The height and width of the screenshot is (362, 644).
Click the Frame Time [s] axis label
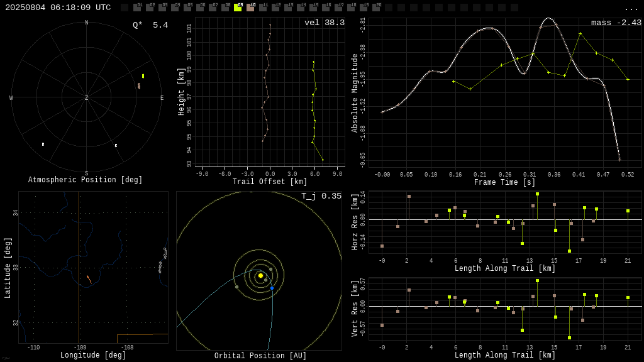point(505,182)
